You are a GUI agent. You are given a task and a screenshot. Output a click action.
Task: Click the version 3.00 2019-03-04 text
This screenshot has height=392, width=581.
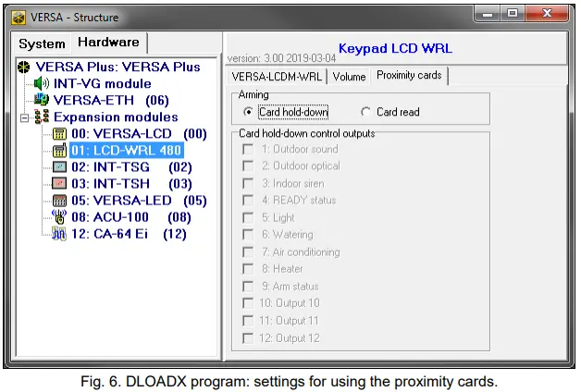point(281,58)
